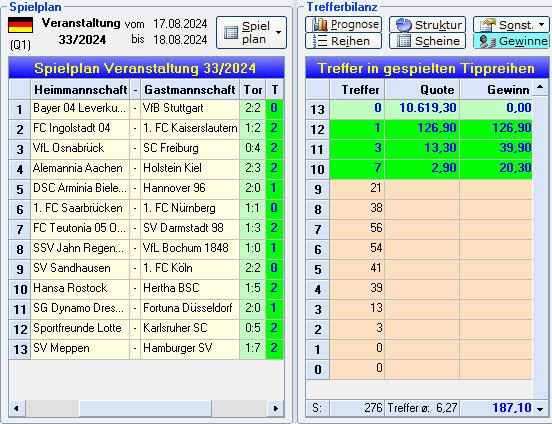The height and width of the screenshot is (424, 552).
Task: Click the Scheine grid icon
Action: click(x=403, y=41)
